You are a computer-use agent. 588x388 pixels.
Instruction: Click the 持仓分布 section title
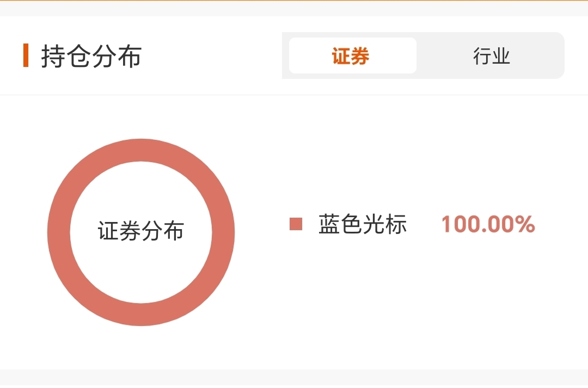(91, 56)
